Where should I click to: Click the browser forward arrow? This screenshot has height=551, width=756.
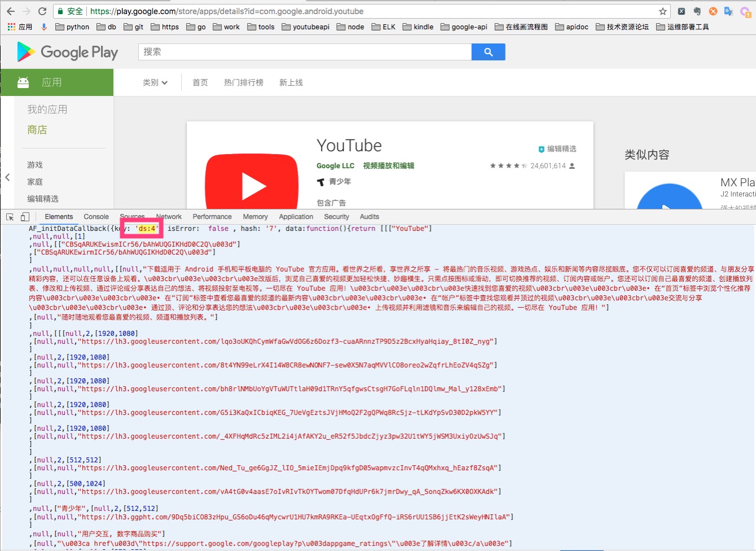pyautogui.click(x=27, y=11)
